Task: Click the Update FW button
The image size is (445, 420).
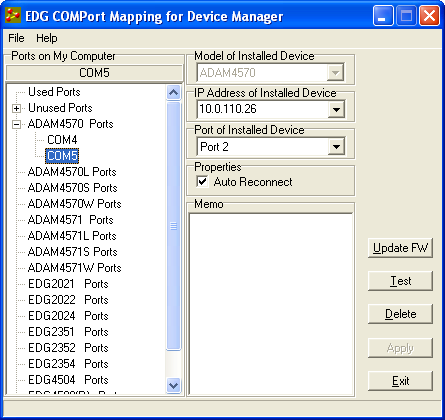Action: point(400,248)
